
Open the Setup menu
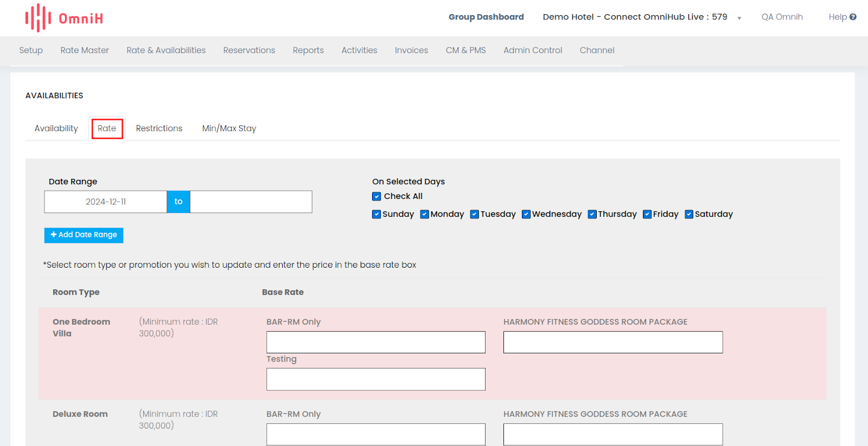pos(31,50)
